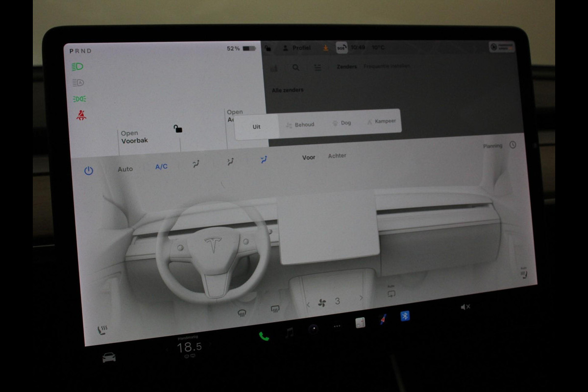Open the Music app icon
Screen dimensions: 588x392
[x=290, y=332]
